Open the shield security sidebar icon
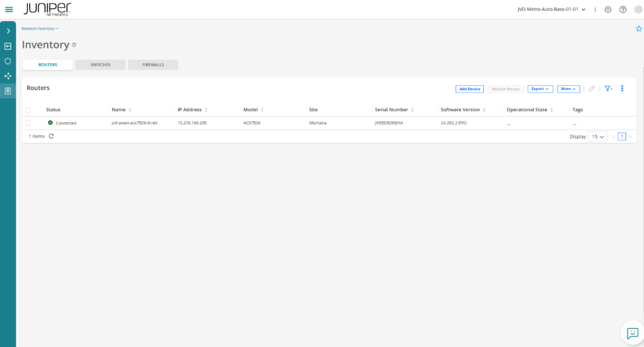 8,61
